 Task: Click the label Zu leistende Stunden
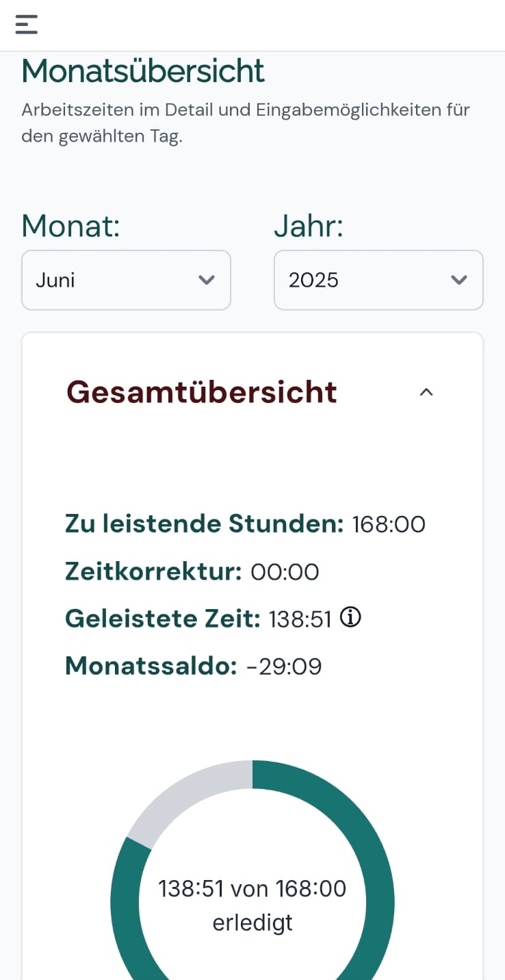point(203,524)
